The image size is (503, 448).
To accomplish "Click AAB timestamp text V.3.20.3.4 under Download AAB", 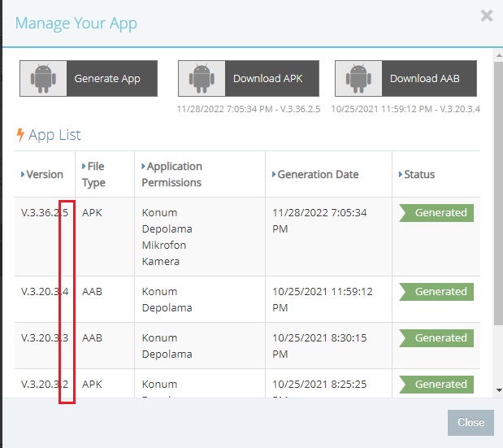I will click(x=405, y=109).
